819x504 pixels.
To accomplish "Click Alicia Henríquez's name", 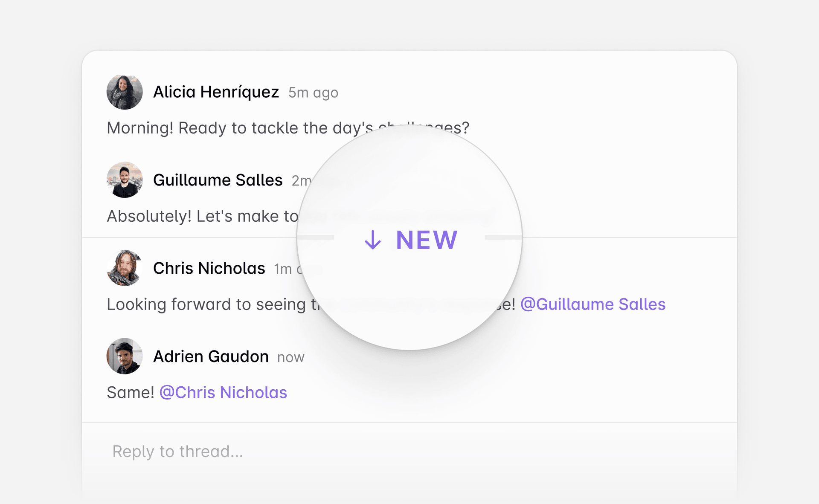I will 217,92.
